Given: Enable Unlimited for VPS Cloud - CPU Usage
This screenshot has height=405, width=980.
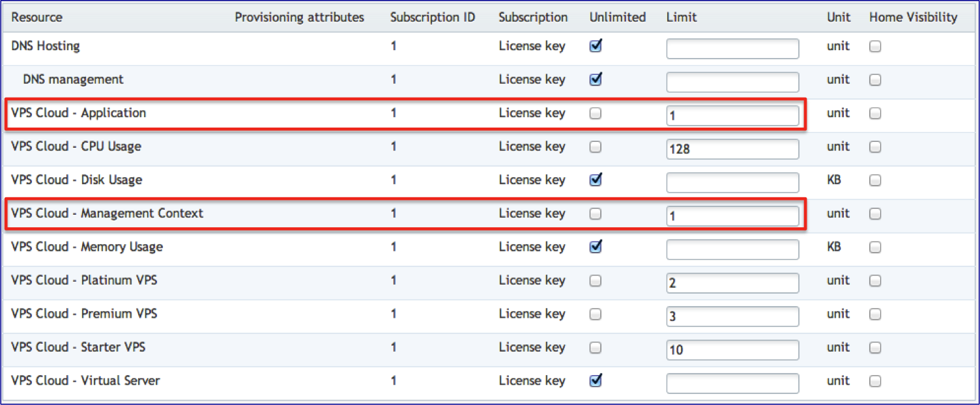Looking at the screenshot, I should tap(596, 147).
